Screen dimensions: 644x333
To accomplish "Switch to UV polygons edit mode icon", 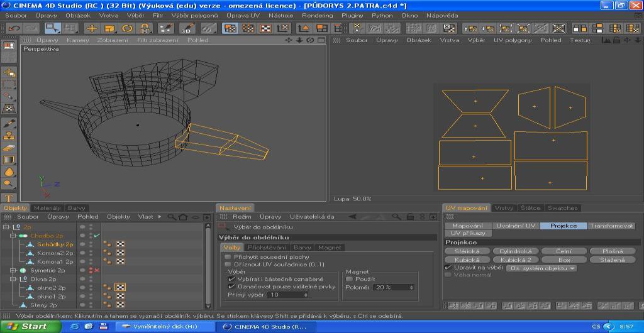I will [x=230, y=28].
